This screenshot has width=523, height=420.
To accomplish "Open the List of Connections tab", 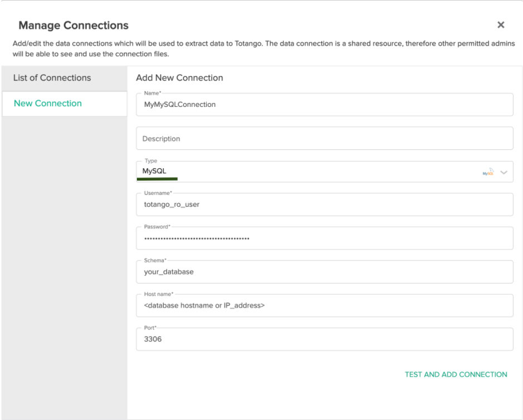I will [x=65, y=78].
